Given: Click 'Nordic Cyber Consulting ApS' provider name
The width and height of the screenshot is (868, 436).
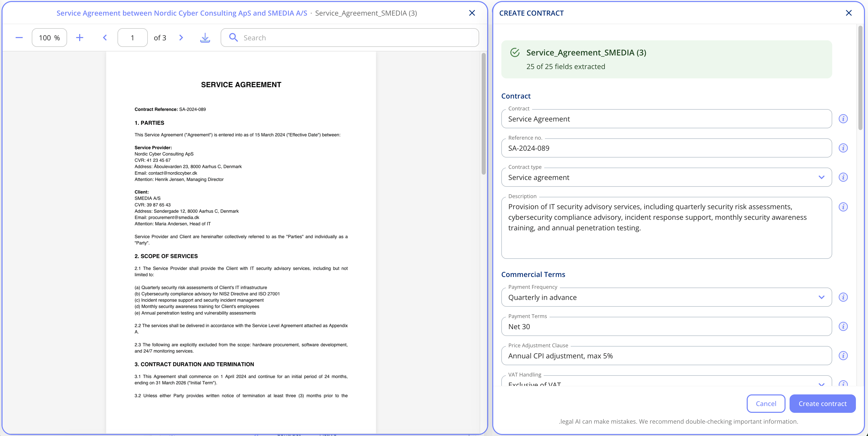Looking at the screenshot, I should pos(164,154).
